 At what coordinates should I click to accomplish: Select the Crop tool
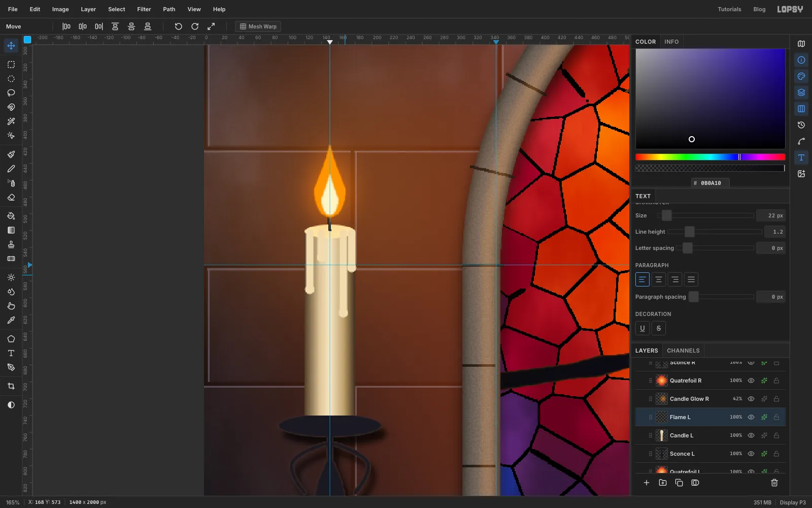click(11, 386)
